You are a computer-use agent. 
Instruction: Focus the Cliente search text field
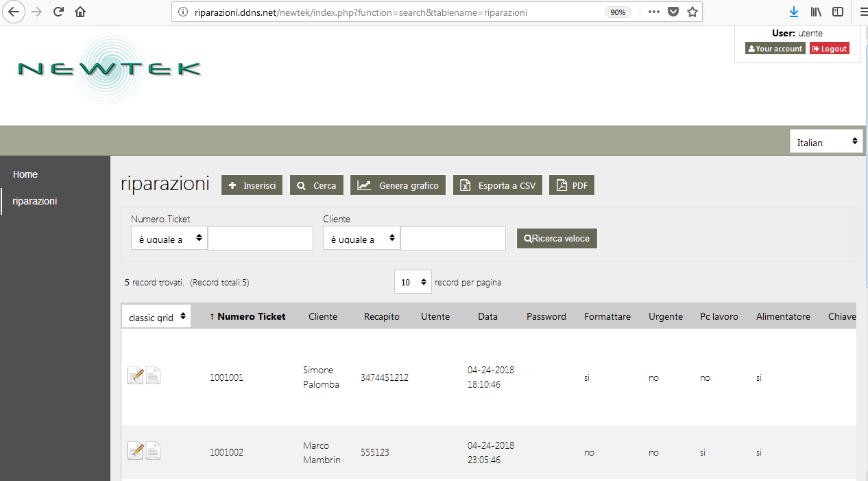(453, 239)
